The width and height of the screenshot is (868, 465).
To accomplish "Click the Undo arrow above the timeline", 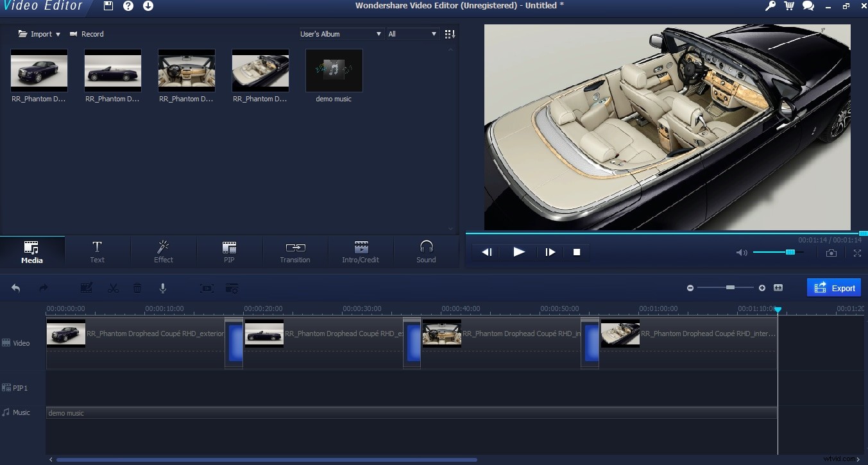I will click(x=15, y=287).
